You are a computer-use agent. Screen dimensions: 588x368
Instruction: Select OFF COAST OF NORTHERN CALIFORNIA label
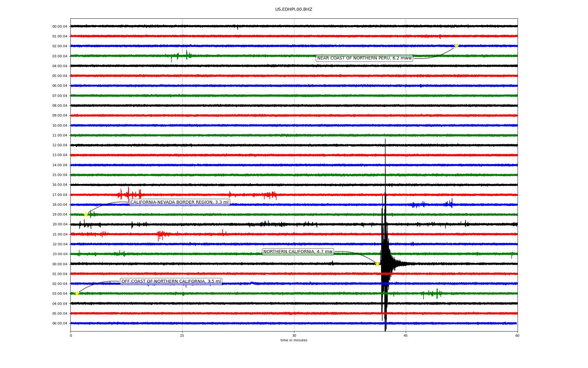coord(171,282)
